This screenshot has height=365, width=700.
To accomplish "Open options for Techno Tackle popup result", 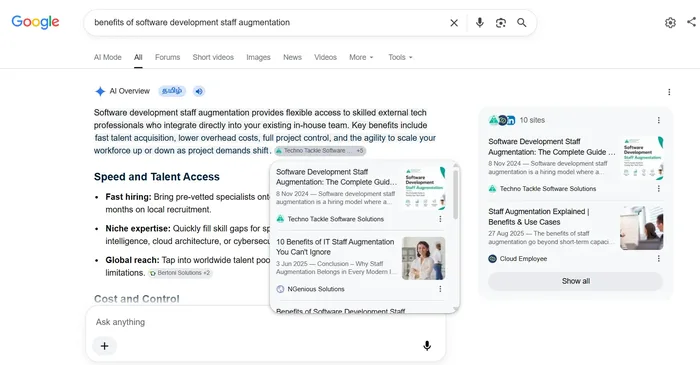I will (x=440, y=219).
